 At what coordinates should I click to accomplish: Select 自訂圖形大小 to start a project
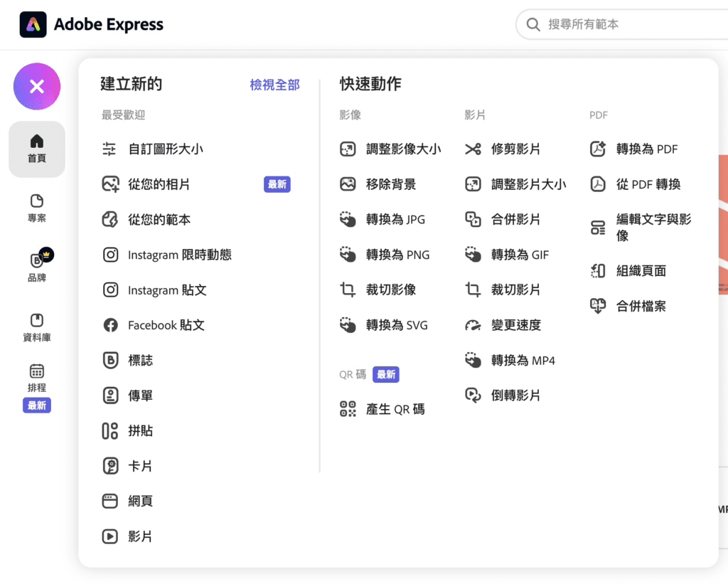click(x=164, y=149)
